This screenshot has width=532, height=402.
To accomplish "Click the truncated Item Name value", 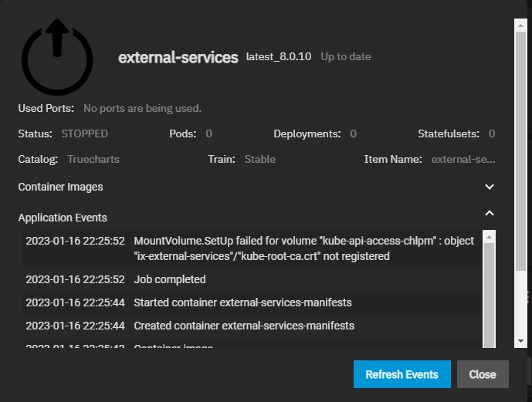I will tap(463, 160).
